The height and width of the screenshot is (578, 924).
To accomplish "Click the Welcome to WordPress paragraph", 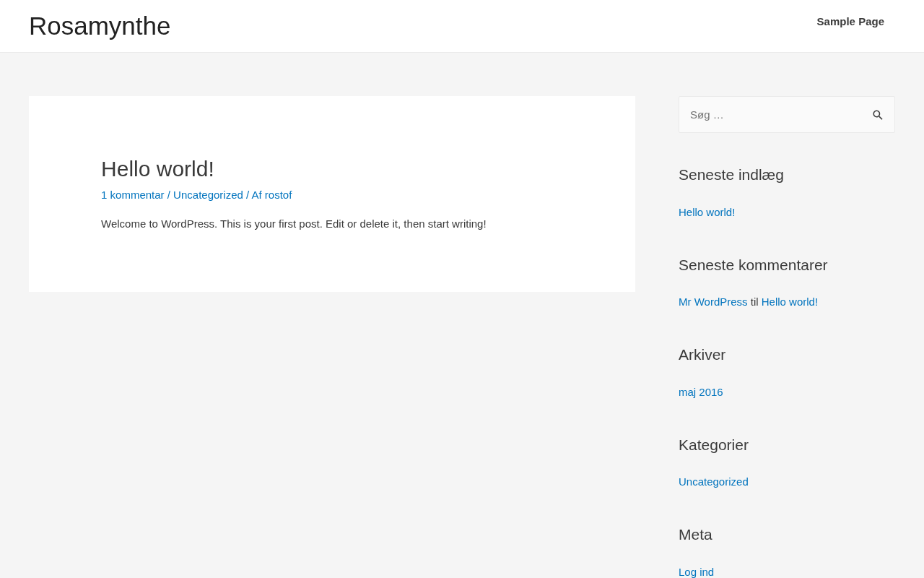I will click(294, 224).
